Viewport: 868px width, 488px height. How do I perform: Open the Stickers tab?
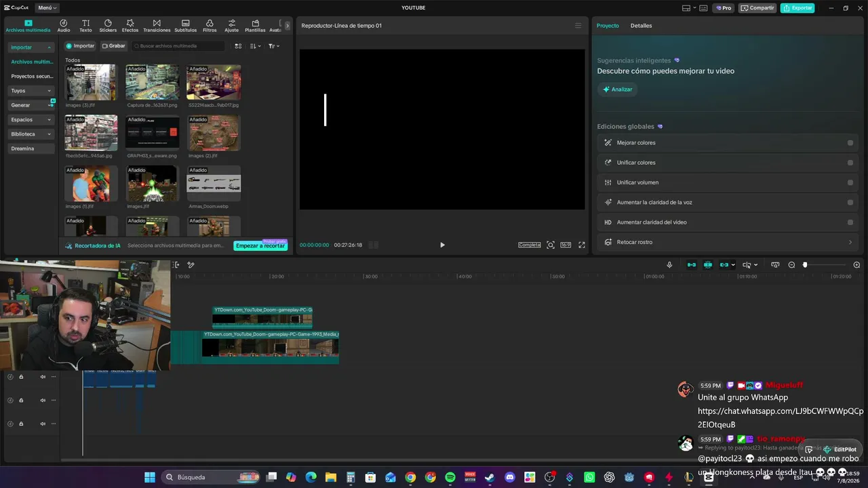point(108,26)
